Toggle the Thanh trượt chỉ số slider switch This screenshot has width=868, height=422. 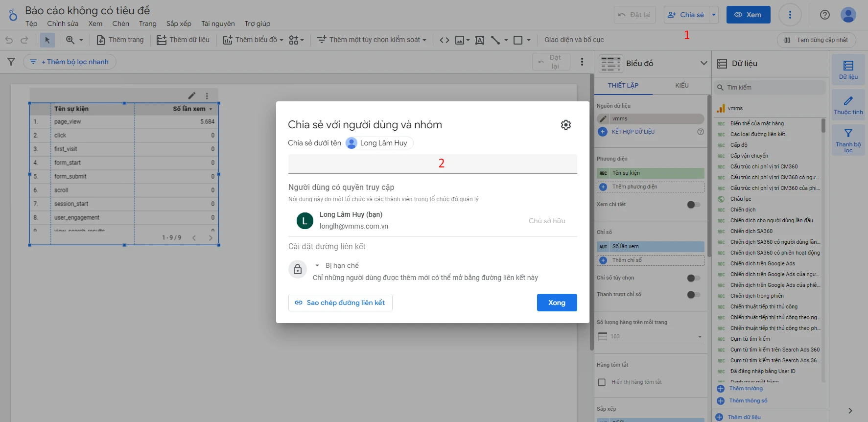pos(693,295)
